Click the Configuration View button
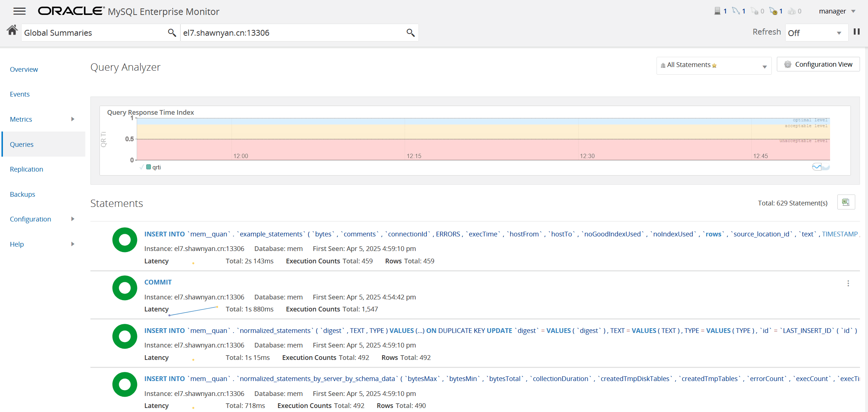Image resolution: width=868 pixels, height=412 pixels. click(818, 64)
